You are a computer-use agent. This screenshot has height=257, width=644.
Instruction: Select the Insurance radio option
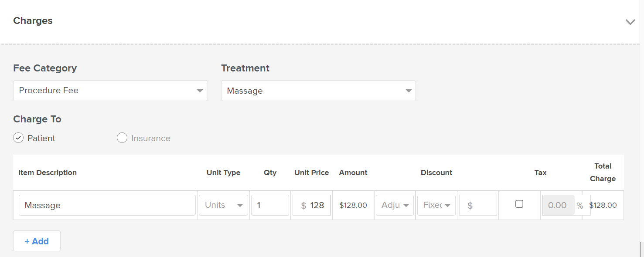[x=122, y=138]
